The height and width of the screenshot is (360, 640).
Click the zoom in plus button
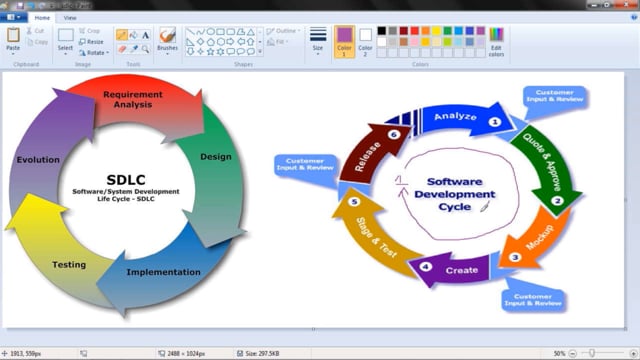(633, 353)
